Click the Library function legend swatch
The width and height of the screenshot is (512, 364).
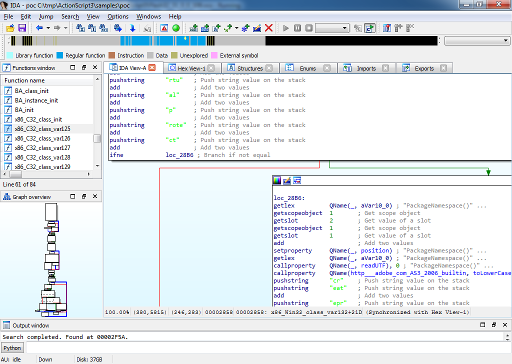click(x=10, y=55)
